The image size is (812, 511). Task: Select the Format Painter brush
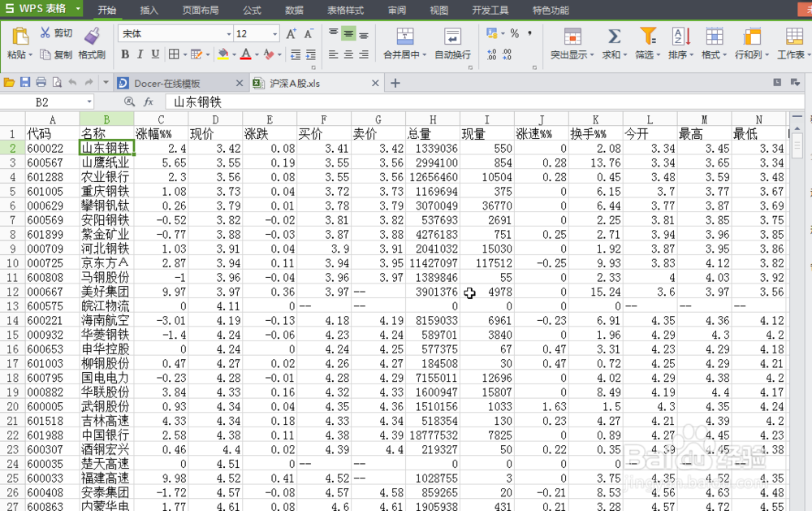tap(93, 37)
